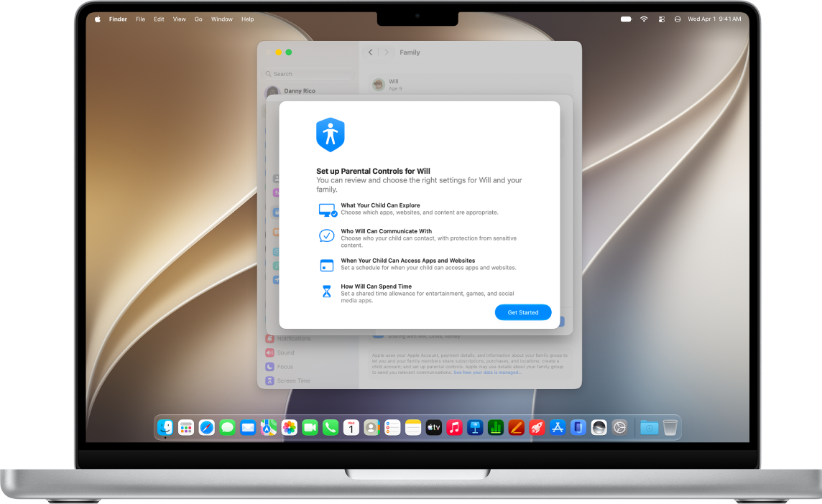822x504 pixels.
Task: Click "See how your data is managed" link
Action: coord(487,373)
